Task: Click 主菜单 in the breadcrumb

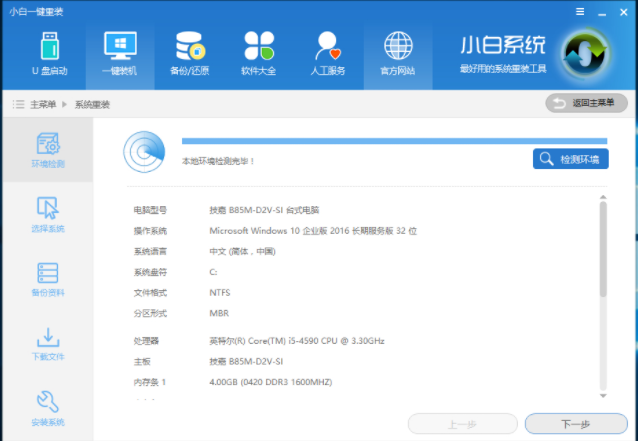Action: pyautogui.click(x=42, y=104)
